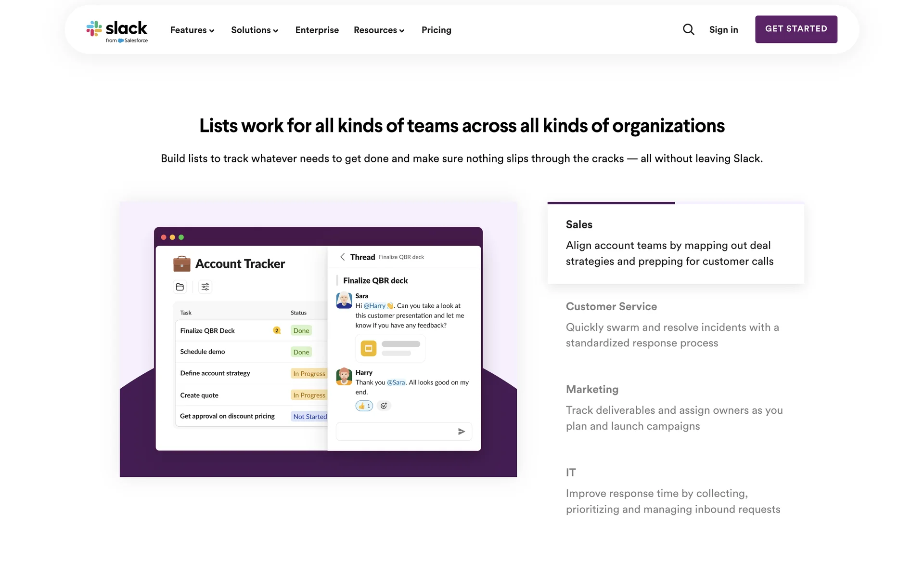
Task: Expand the Features dropdown menu
Action: click(192, 30)
